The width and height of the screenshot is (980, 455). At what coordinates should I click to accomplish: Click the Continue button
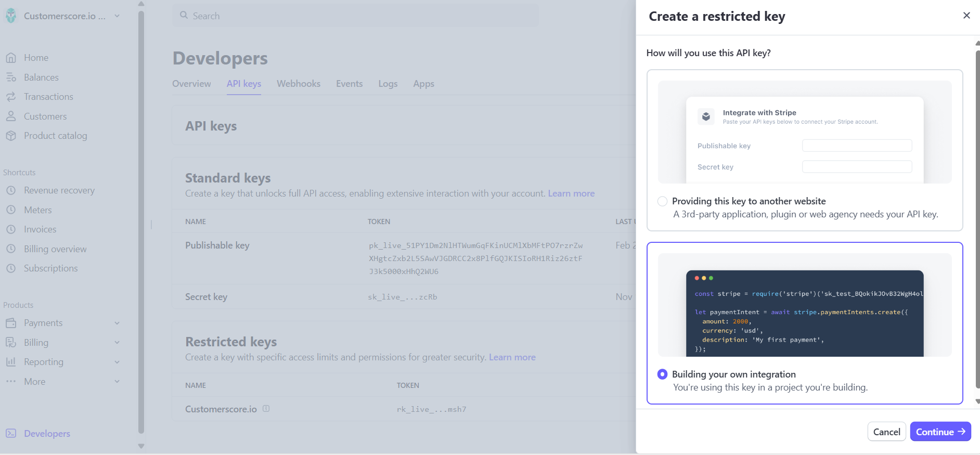pyautogui.click(x=940, y=432)
